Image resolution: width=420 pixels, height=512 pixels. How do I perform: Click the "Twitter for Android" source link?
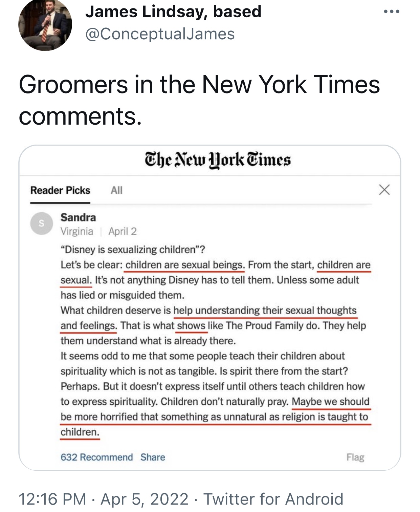[x=273, y=499]
